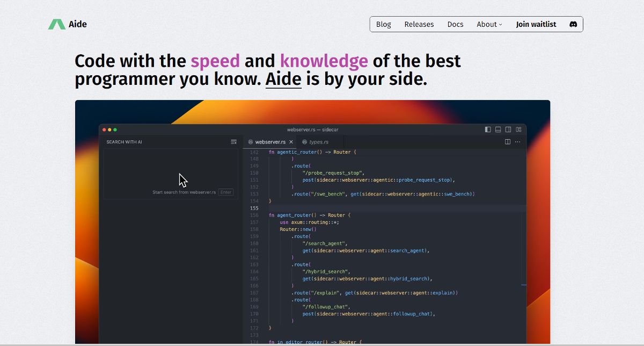Image resolution: width=644 pixels, height=346 pixels.
Task: Close the webserver.rs tab
Action: point(291,142)
